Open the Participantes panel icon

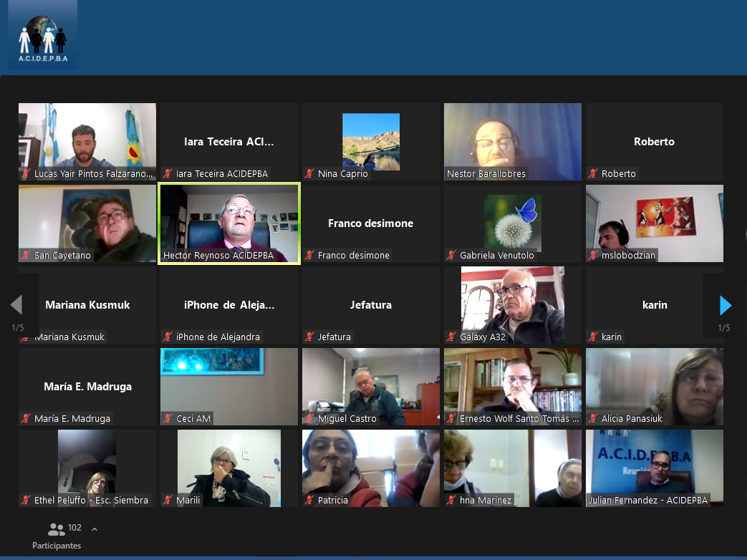[56, 530]
